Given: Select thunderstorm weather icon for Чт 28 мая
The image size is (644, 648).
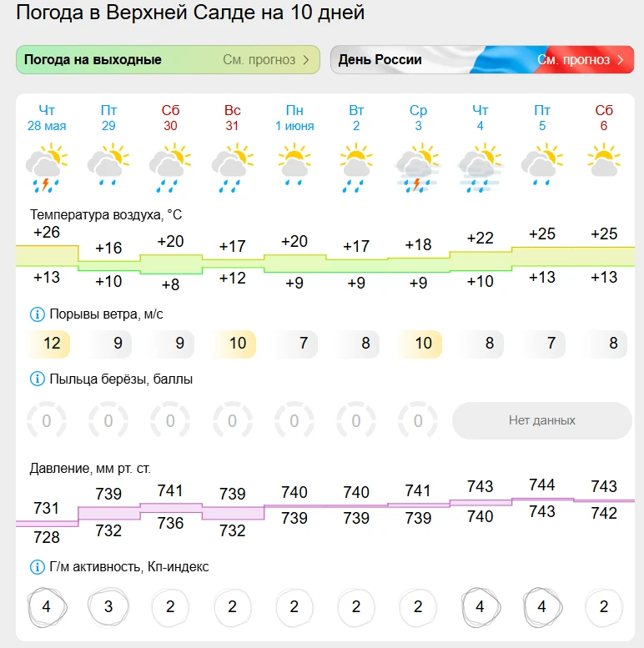Looking at the screenshot, I should click(46, 168).
